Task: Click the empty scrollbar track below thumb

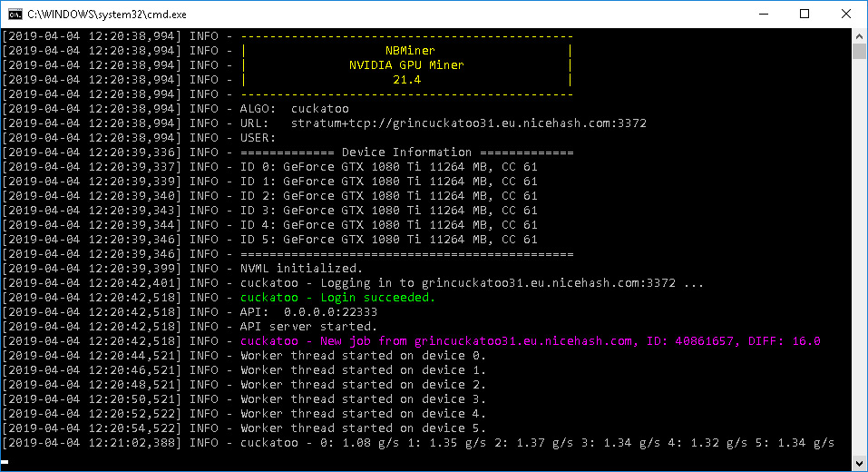Action: click(859, 272)
